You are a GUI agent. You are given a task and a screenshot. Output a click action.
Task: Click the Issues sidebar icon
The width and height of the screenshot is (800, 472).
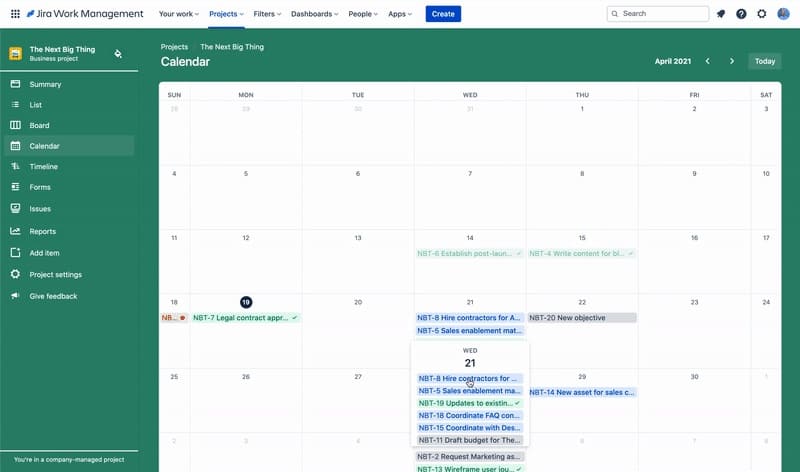coord(15,208)
